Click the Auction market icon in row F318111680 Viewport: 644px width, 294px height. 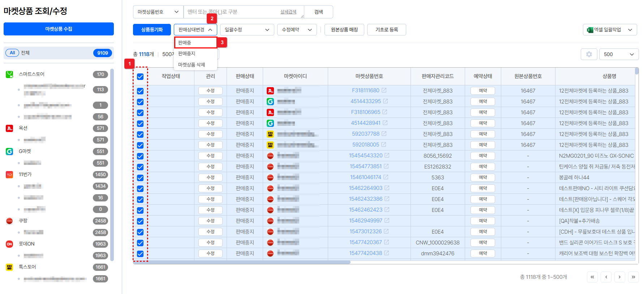tap(270, 91)
